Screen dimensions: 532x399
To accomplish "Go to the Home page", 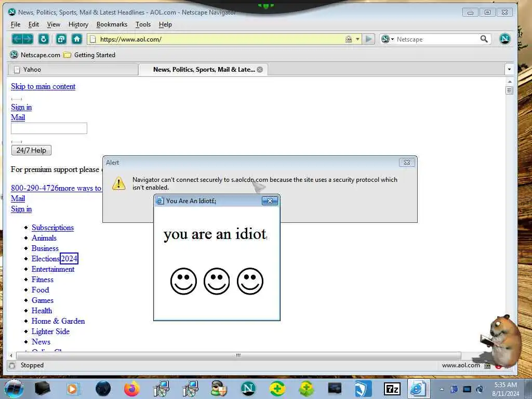I will 77,39.
